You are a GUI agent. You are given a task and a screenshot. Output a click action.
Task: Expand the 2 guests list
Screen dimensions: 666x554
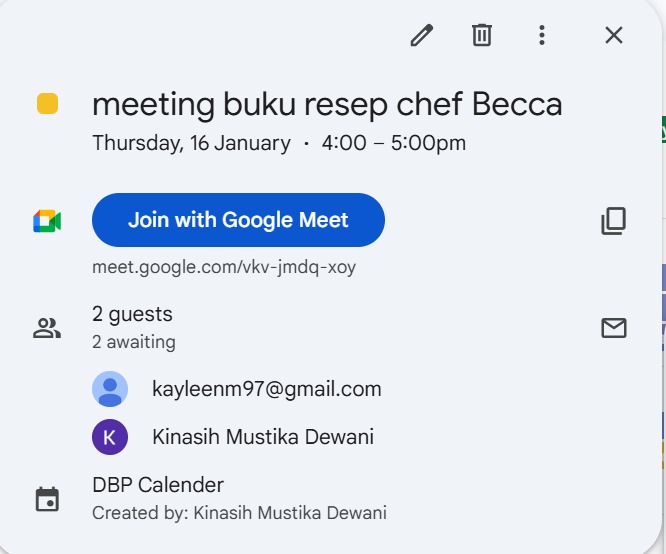click(133, 314)
